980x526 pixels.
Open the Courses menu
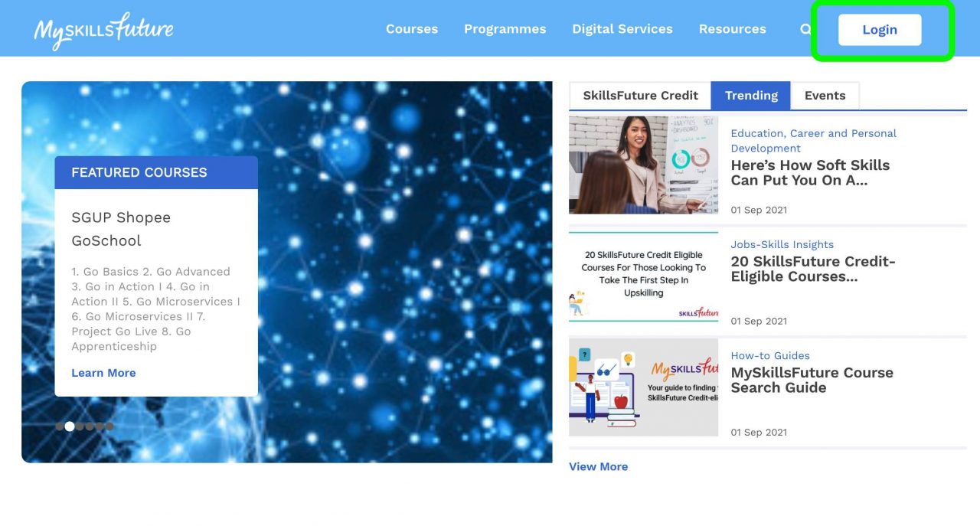tap(411, 29)
